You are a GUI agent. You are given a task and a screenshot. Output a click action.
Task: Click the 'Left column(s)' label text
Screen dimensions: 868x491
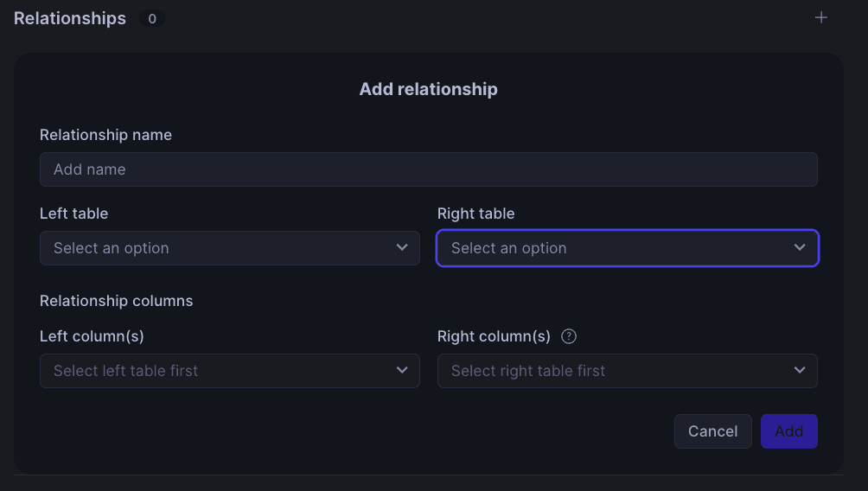tap(92, 336)
